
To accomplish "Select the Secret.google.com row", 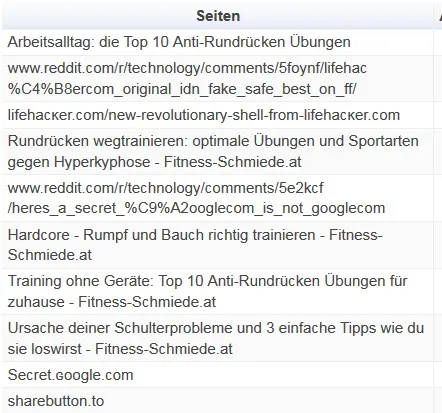I will [218, 375].
